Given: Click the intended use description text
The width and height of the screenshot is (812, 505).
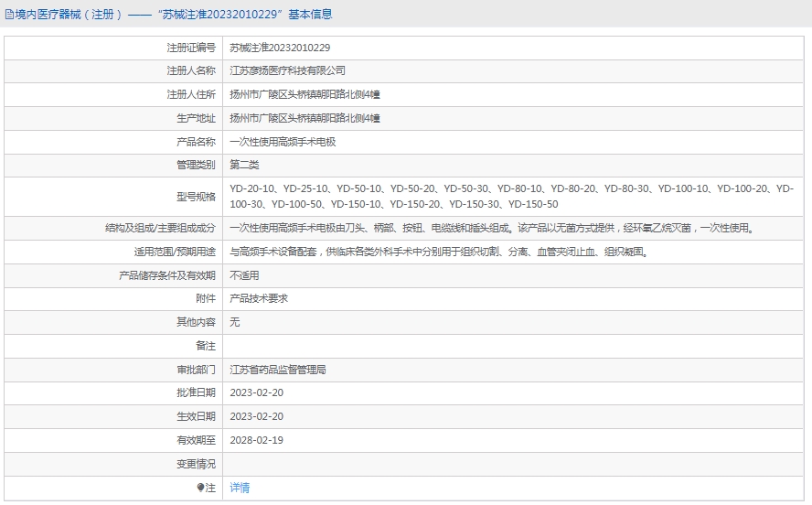Looking at the screenshot, I should pyautogui.click(x=439, y=252).
